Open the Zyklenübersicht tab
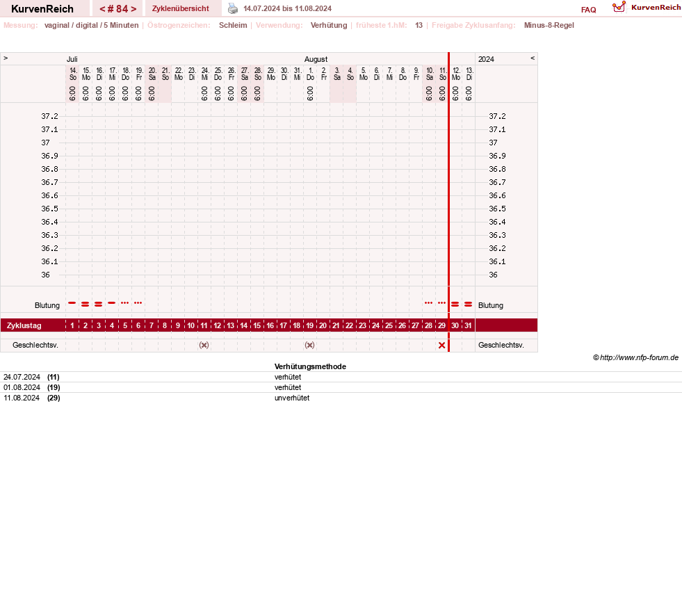Screen dimensions: 682x616 click(181, 9)
